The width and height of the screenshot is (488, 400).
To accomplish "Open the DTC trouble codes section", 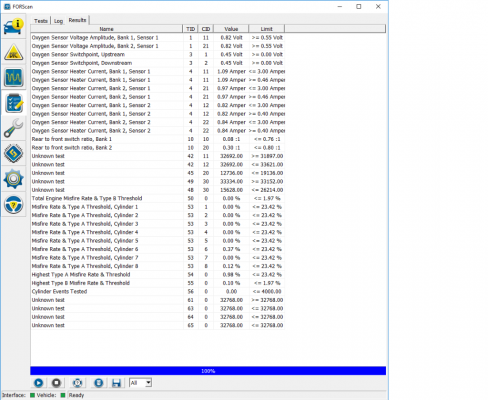I will point(13,52).
